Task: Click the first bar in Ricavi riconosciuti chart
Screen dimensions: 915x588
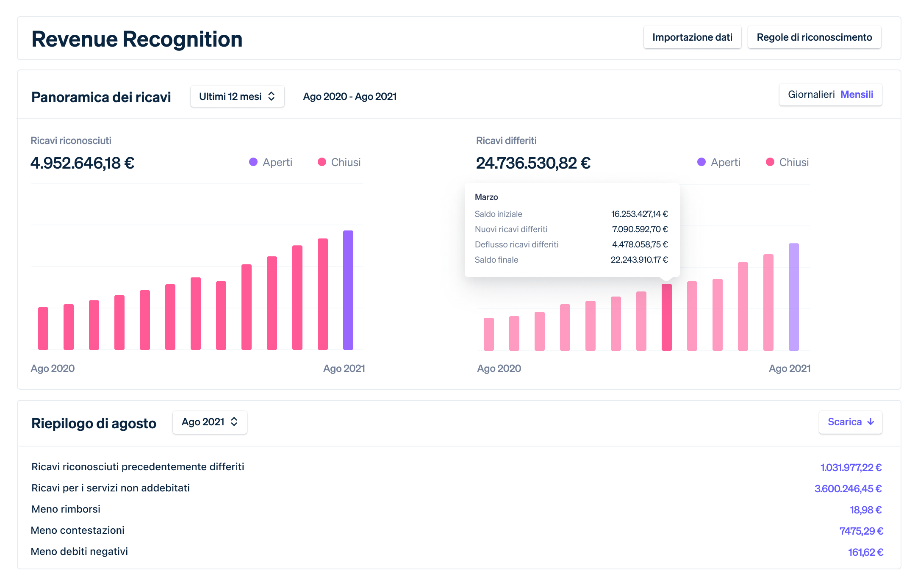Action: click(43, 328)
